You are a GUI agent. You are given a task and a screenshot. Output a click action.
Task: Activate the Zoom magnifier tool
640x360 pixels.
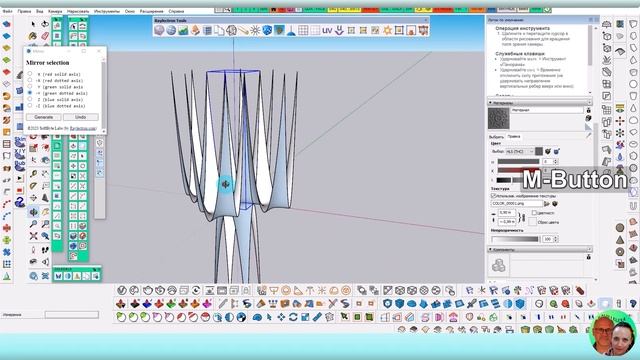[x=33, y=224]
